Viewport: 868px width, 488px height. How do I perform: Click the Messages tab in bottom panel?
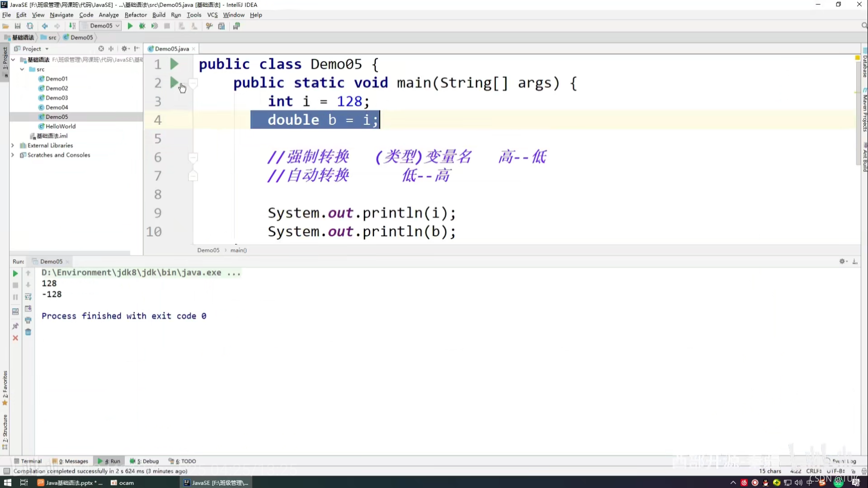coord(71,460)
